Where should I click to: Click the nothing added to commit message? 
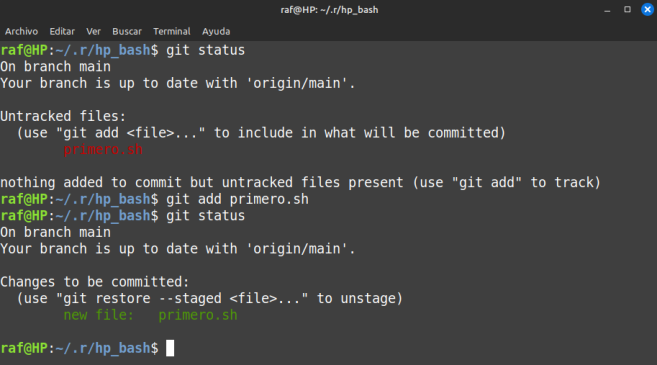(300, 183)
